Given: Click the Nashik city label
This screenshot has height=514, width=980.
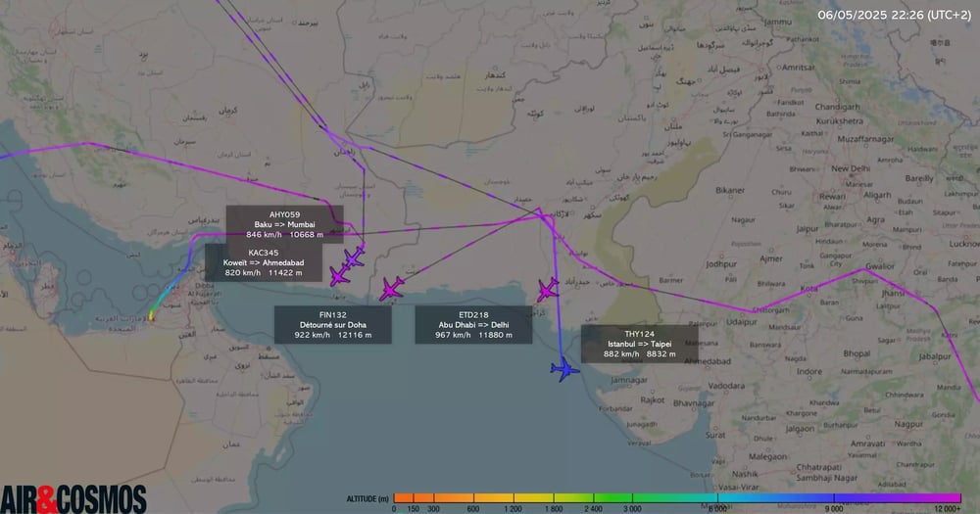Looking at the screenshot, I should click(x=745, y=474).
